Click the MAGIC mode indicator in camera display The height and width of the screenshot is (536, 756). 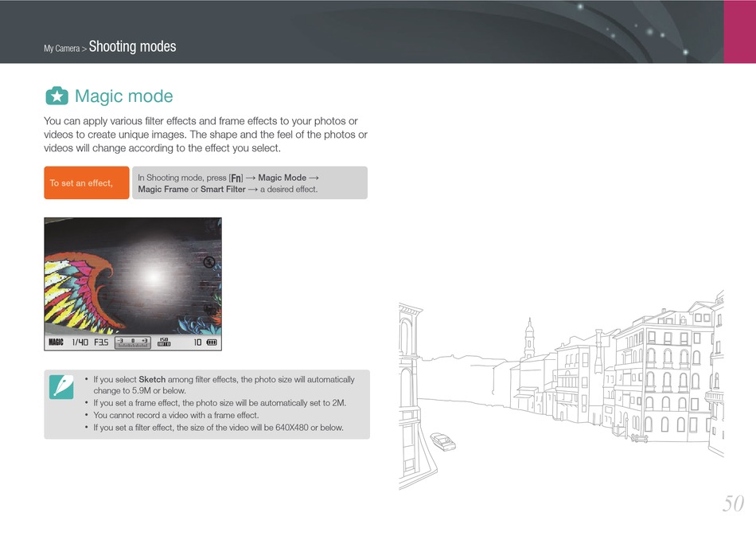[56, 342]
